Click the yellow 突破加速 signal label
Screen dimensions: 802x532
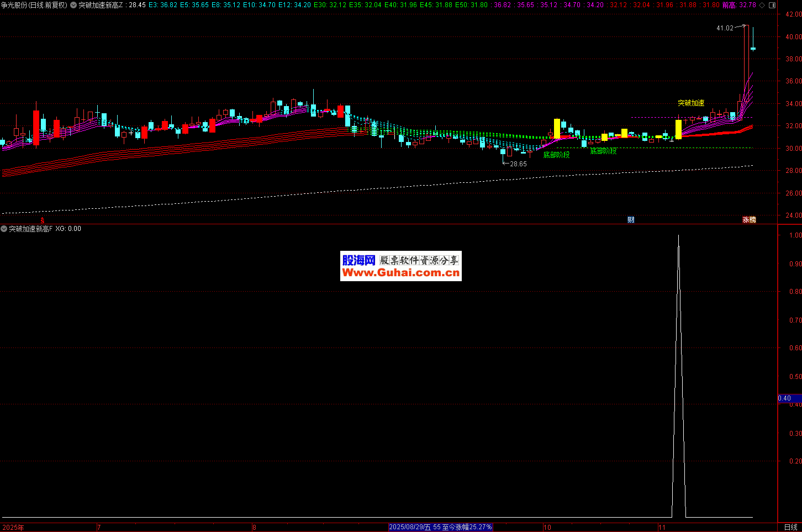coord(691,103)
